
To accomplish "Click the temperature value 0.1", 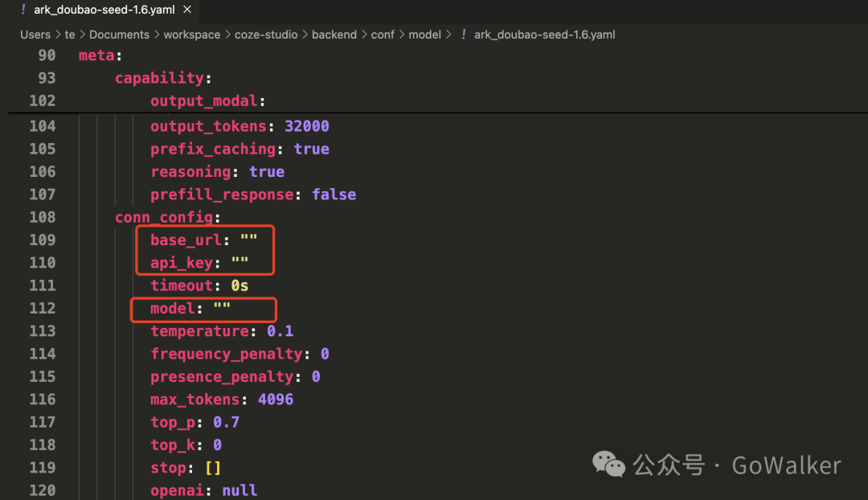I will click(280, 331).
